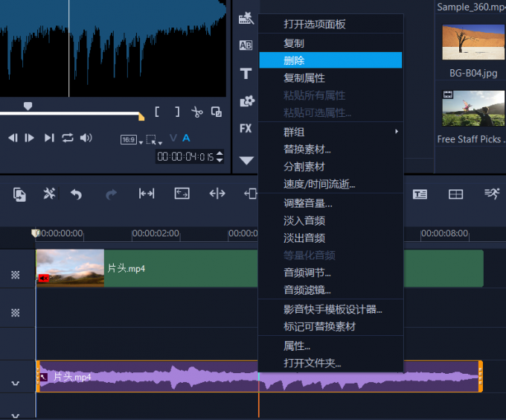Open 调整音量... menu item
This screenshot has width=506, height=420.
(x=331, y=203)
